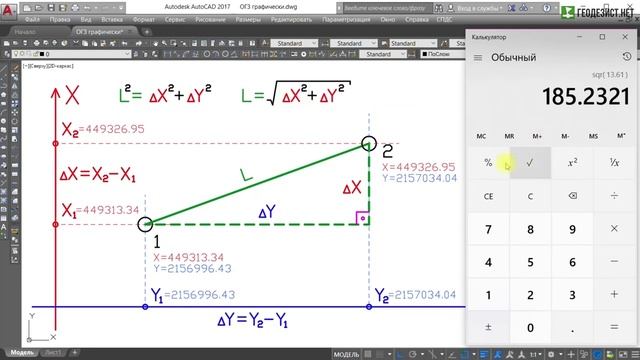Click the Undo arrow in quick access bar

pos(87,7)
